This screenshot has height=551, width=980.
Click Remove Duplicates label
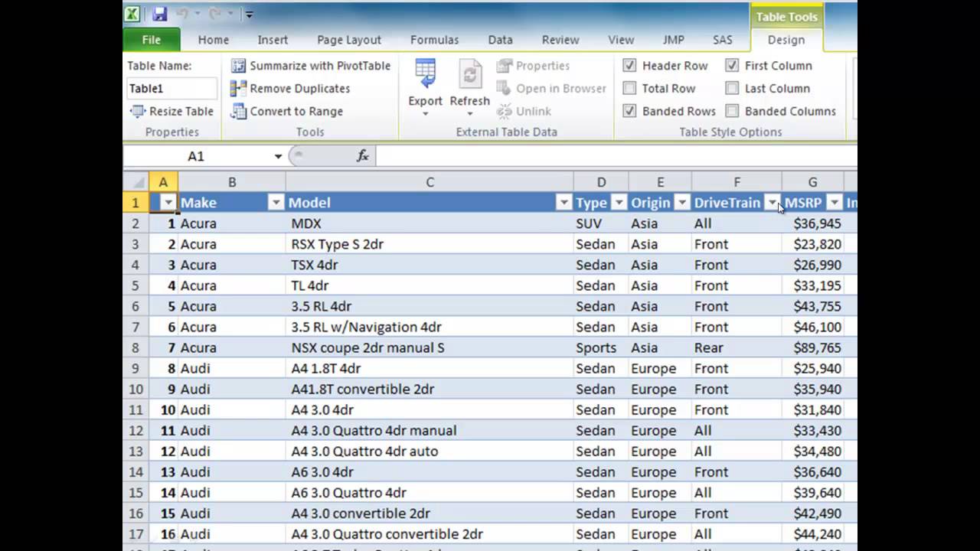[x=300, y=89]
